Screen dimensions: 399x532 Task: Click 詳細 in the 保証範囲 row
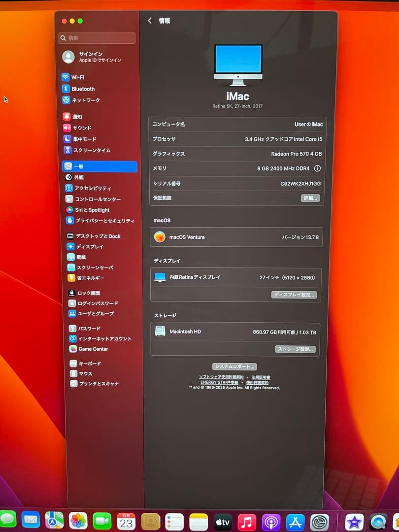tap(309, 198)
